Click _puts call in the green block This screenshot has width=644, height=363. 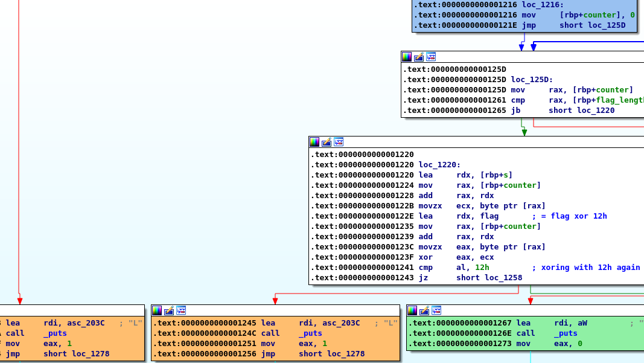point(566,333)
